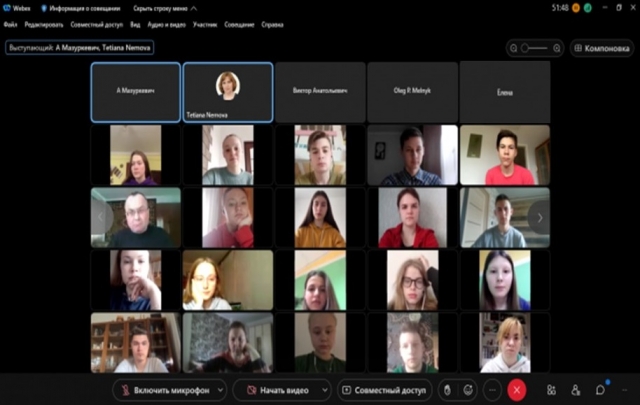Screen dimensions: 640x405
Task: Open Информация о совещании details
Action: tap(81, 8)
